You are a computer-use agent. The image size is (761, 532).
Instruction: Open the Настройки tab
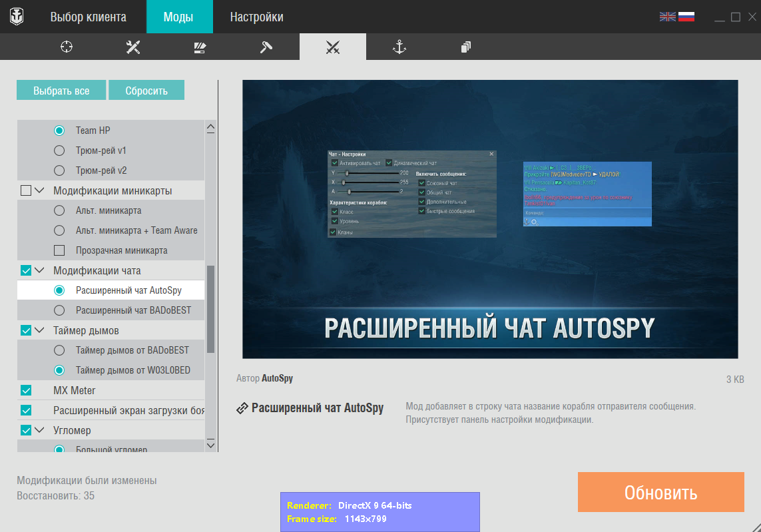(257, 17)
